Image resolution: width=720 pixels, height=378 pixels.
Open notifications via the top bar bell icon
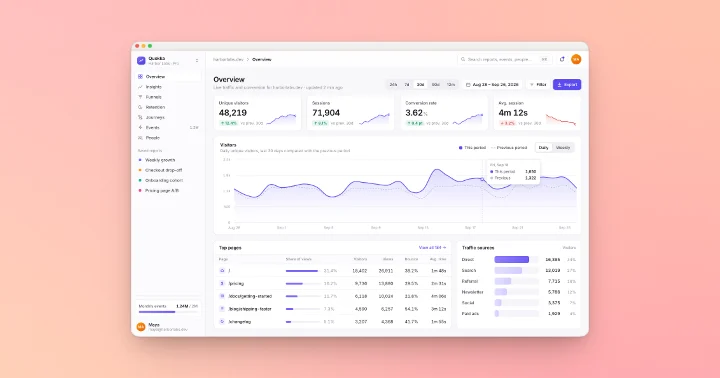pos(562,59)
